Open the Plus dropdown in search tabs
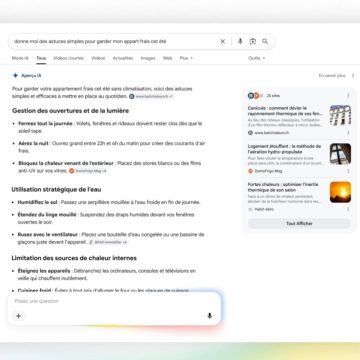This screenshot has height=360, width=360. pos(186,58)
